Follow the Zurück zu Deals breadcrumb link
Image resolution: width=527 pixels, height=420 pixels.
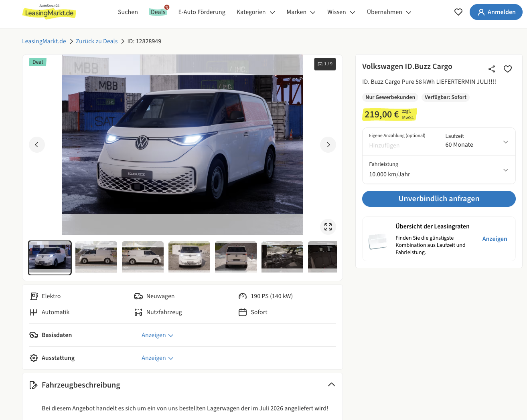[97, 41]
